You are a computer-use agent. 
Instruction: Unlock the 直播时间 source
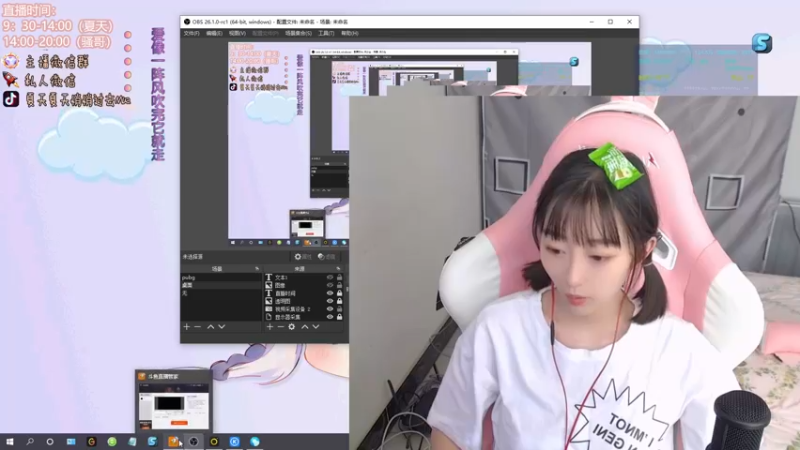pos(339,293)
